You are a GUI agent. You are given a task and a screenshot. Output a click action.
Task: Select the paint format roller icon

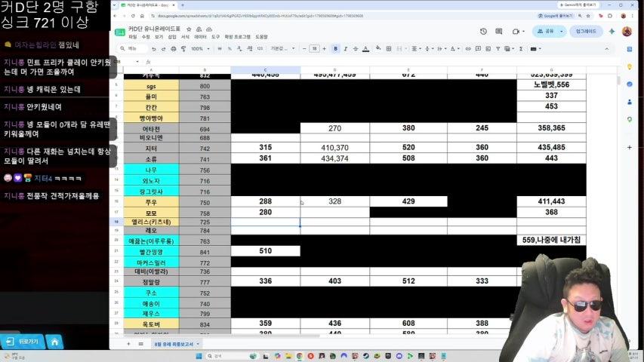[183, 49]
